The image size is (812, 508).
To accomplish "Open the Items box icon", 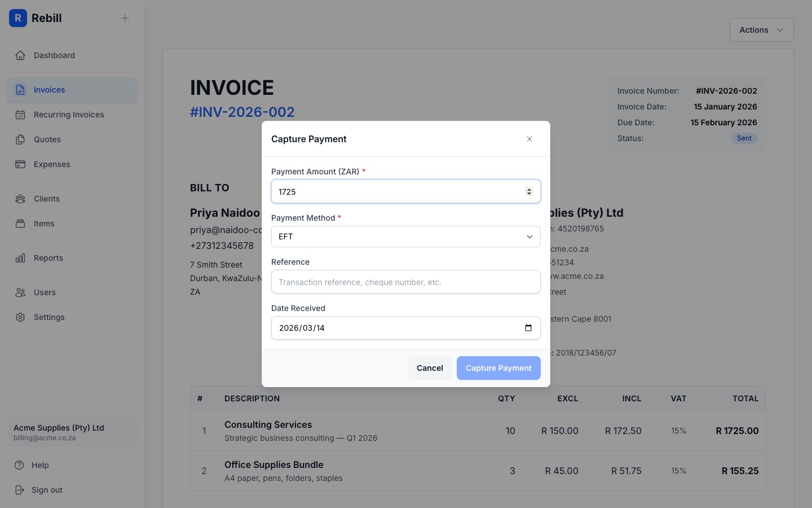I will pyautogui.click(x=20, y=224).
